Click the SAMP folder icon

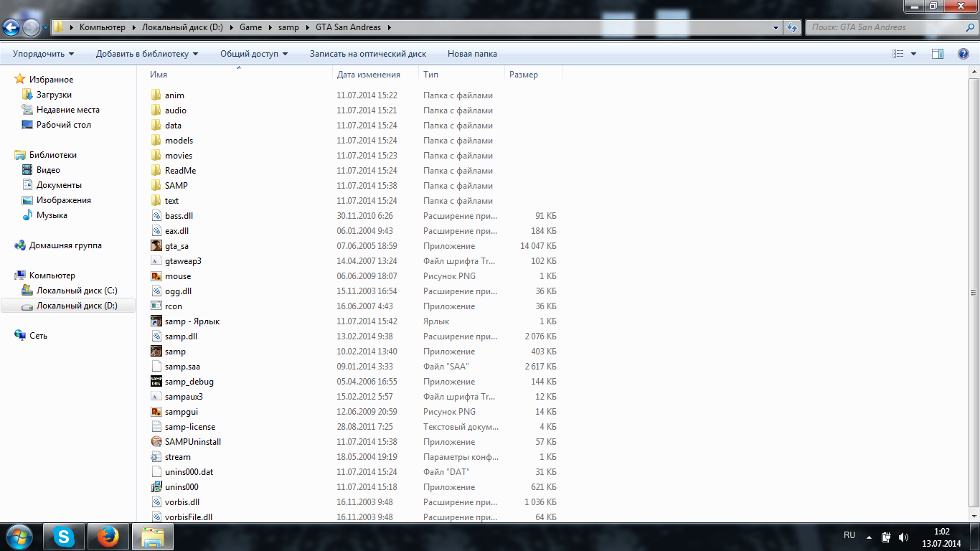point(156,186)
